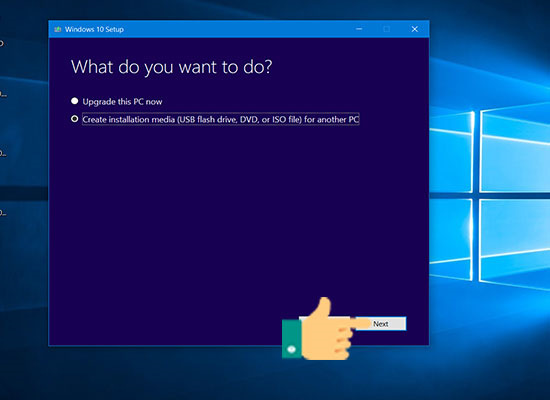Click the Windows 10 Setup title text
The height and width of the screenshot is (400, 550).
tap(94, 29)
